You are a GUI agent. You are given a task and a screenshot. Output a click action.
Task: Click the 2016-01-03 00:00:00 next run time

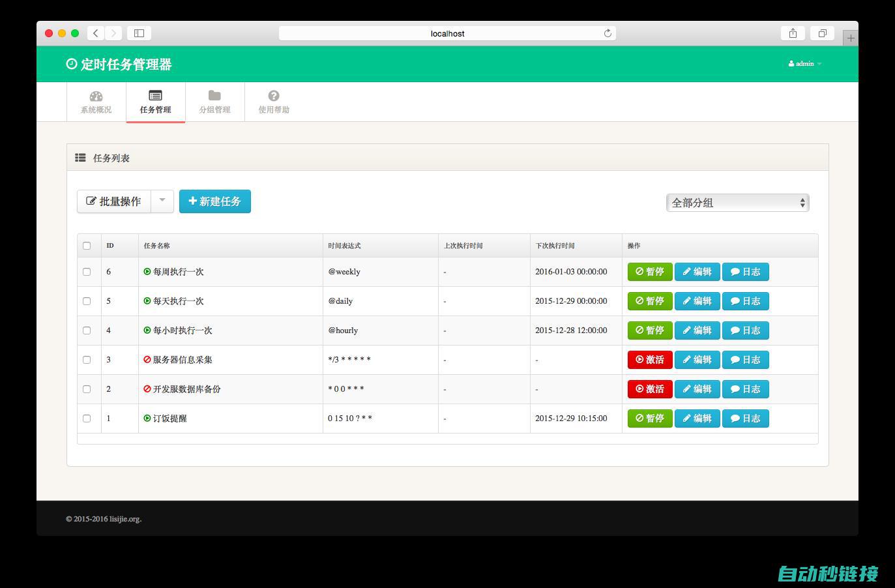click(x=571, y=272)
